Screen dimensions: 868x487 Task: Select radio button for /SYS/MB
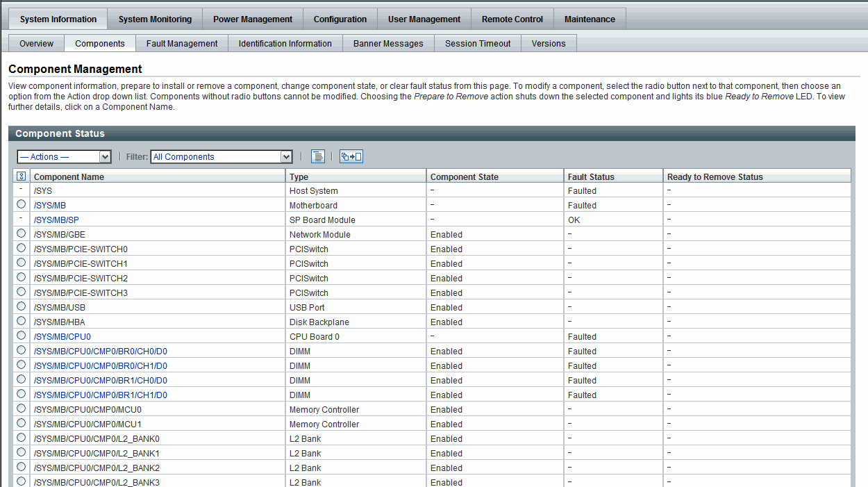click(21, 204)
